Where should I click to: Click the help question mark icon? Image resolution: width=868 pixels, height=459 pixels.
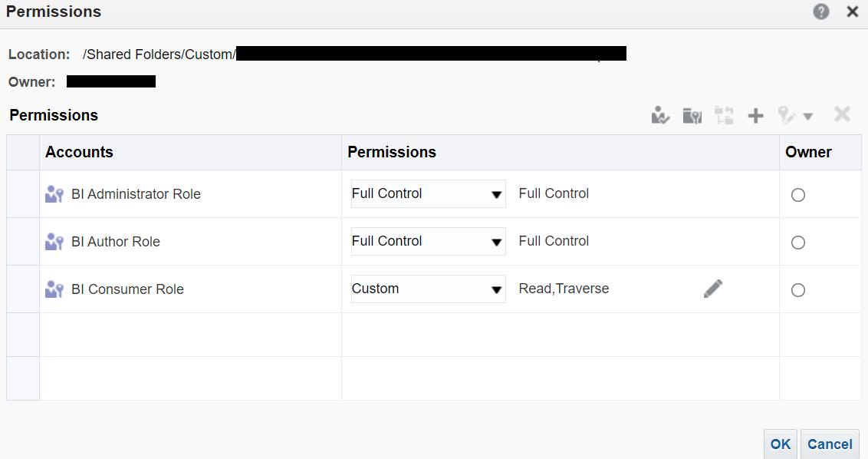tap(821, 12)
